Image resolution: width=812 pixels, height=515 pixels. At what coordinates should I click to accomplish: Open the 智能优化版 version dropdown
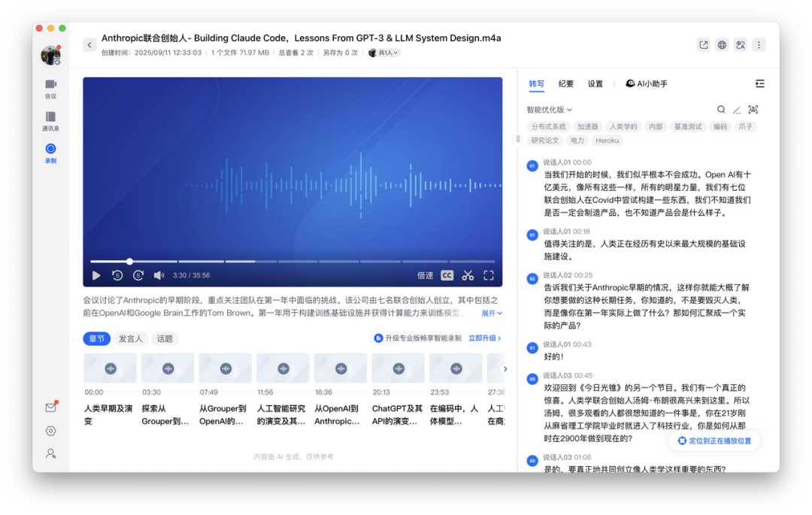[x=549, y=110]
